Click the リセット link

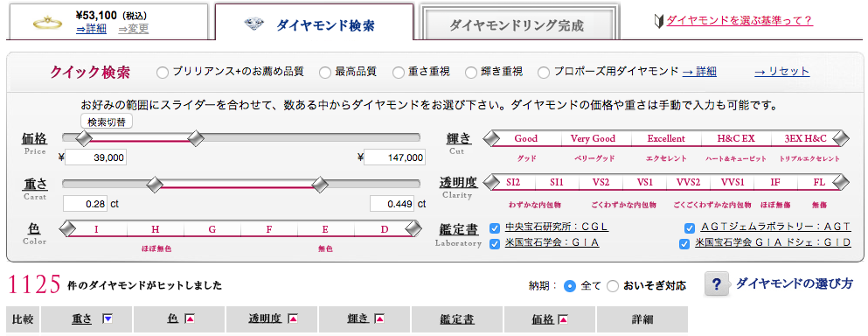(781, 72)
